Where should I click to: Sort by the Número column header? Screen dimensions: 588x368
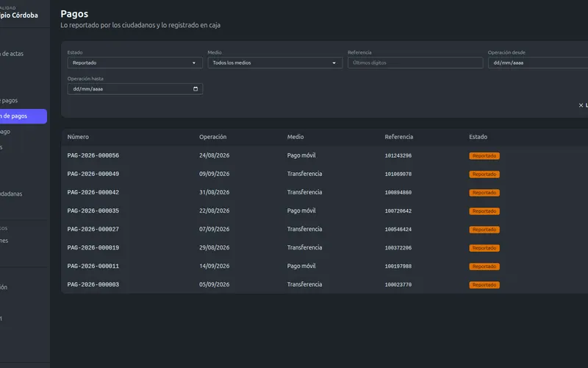click(78, 137)
